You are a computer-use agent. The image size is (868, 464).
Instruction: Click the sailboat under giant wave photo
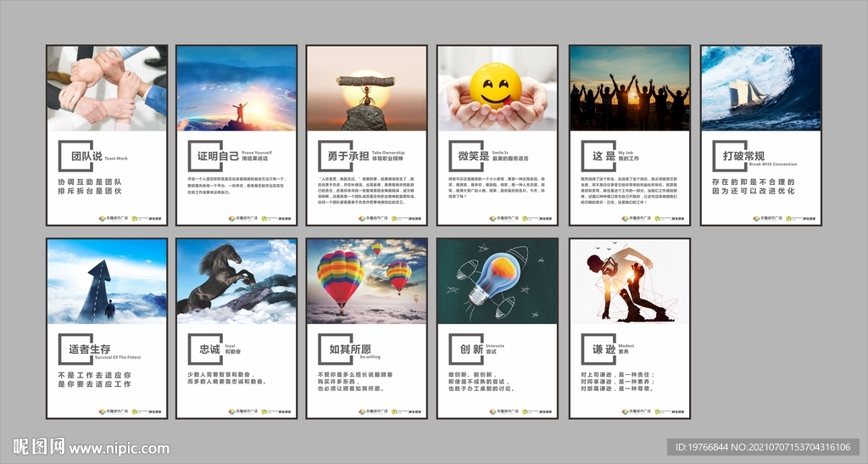point(760,88)
